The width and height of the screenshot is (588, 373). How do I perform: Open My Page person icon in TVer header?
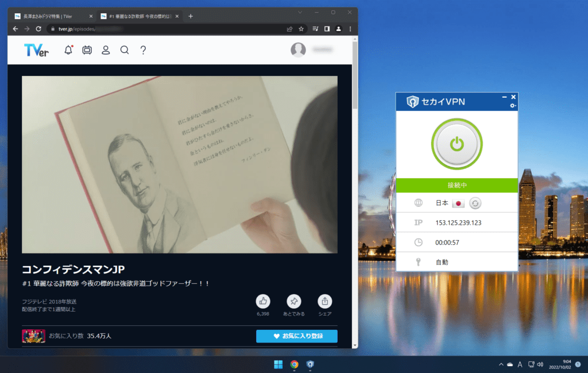tap(106, 50)
